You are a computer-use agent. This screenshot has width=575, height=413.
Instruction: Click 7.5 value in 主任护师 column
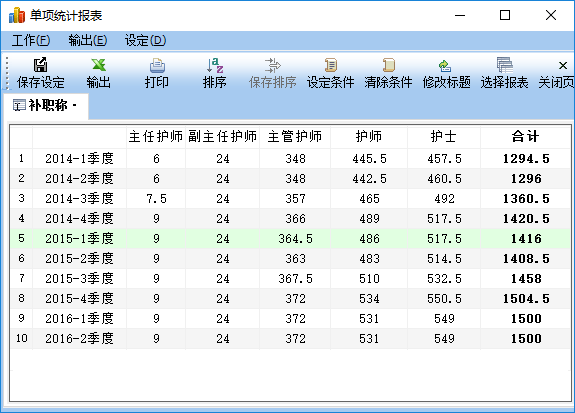[x=156, y=199]
